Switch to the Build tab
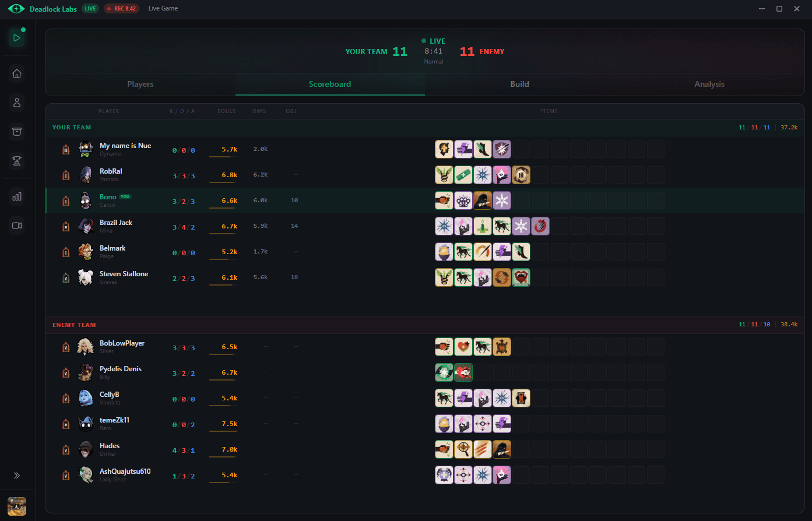The height and width of the screenshot is (521, 812). [519, 84]
